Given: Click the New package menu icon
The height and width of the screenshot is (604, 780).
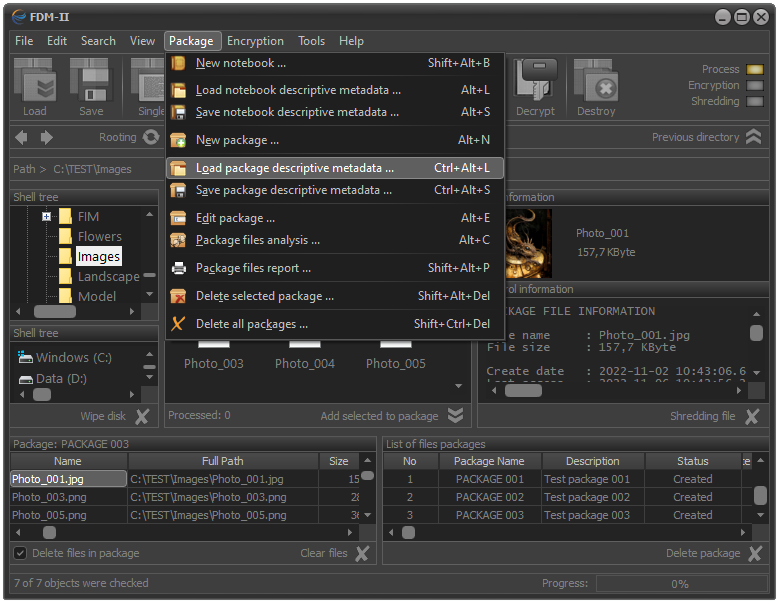Looking at the screenshot, I should click(178, 140).
